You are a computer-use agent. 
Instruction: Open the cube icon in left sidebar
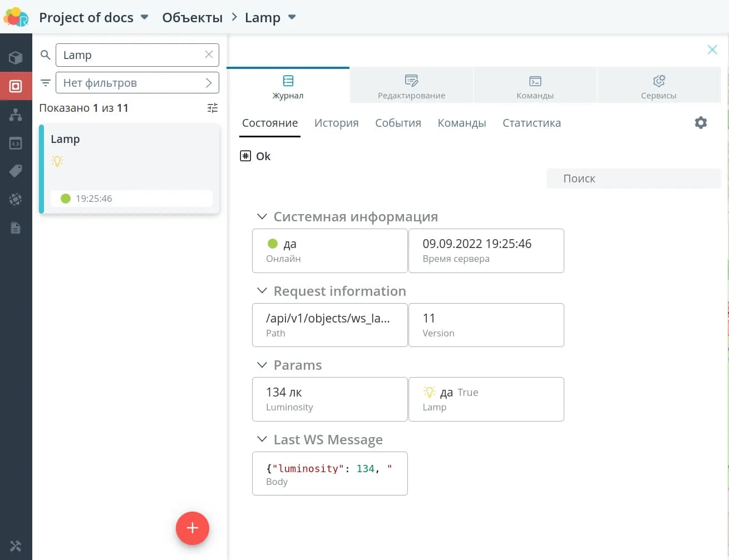(x=16, y=58)
